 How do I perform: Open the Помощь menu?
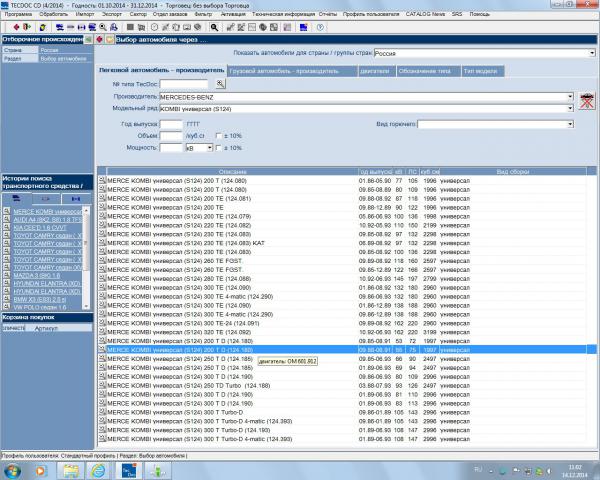point(479,14)
